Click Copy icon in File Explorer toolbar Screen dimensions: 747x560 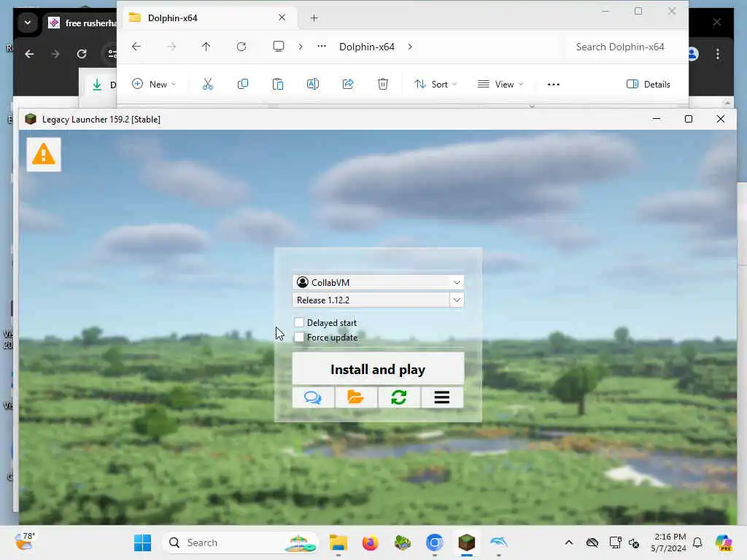pyautogui.click(x=242, y=85)
